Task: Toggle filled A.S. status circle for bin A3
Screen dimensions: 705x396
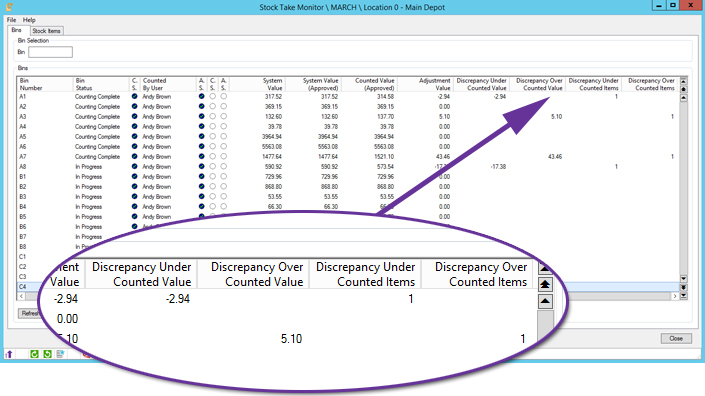Action: pos(201,116)
